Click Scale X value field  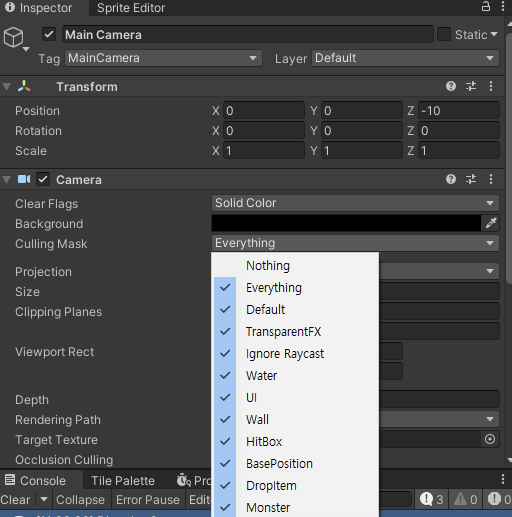pyautogui.click(x=264, y=150)
